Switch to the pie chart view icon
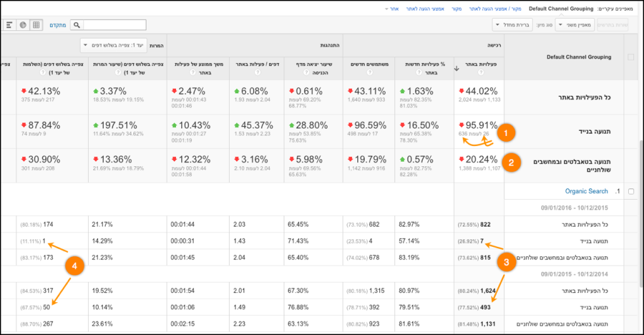 pos(23,25)
